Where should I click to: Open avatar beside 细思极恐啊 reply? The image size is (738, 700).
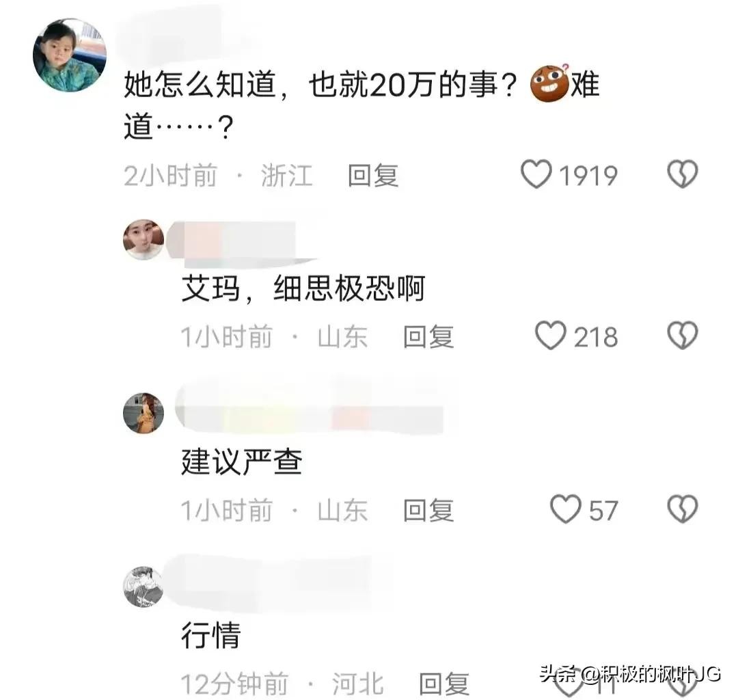point(143,239)
